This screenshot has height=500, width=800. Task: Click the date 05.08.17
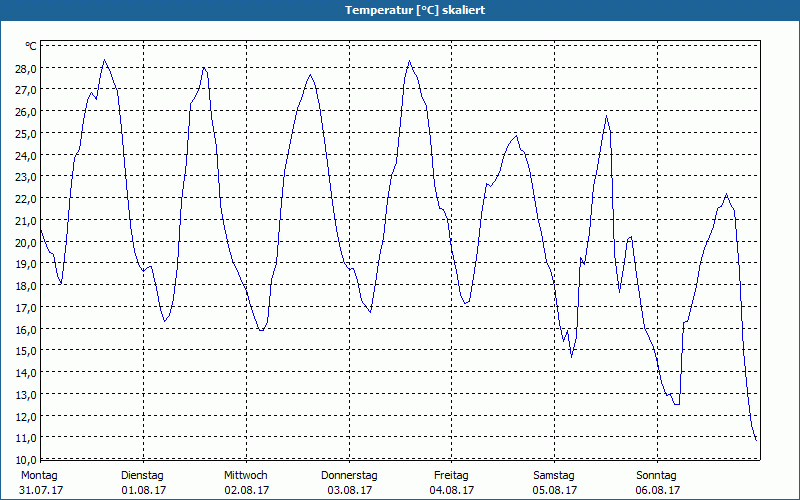[555, 490]
